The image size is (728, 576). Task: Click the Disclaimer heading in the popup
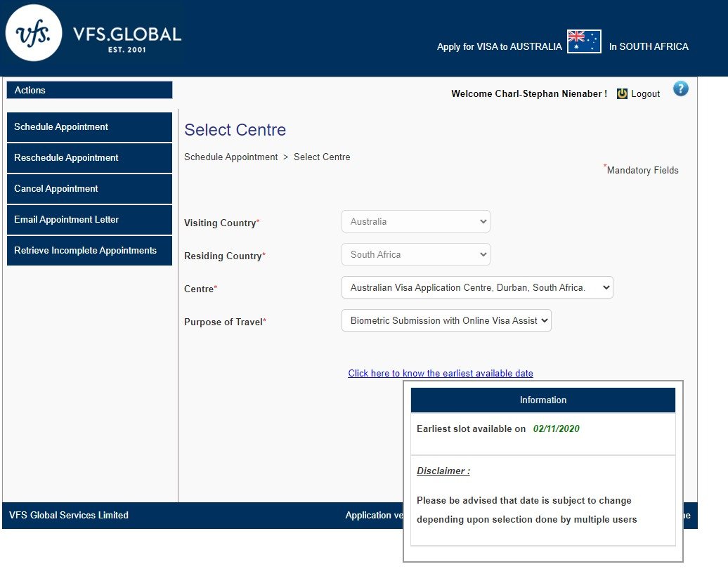pyautogui.click(x=443, y=471)
